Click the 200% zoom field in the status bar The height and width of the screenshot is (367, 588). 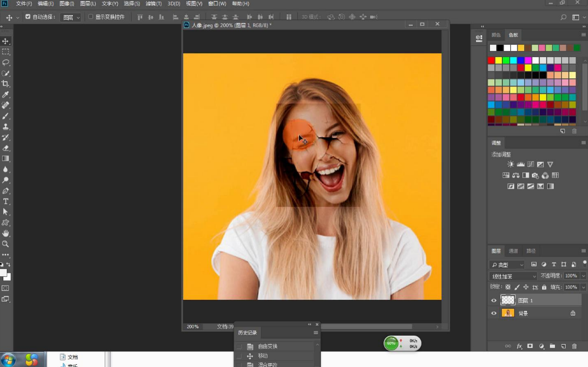(x=193, y=327)
